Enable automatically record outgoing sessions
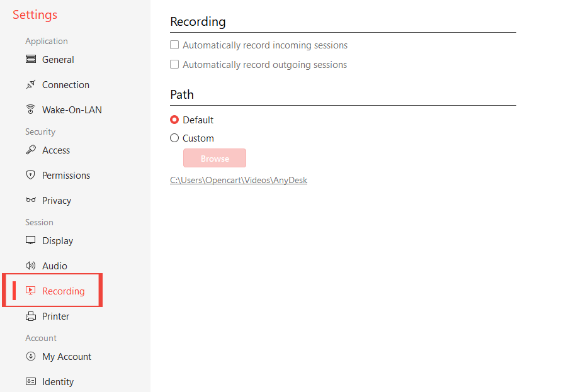561x392 pixels. (x=175, y=65)
